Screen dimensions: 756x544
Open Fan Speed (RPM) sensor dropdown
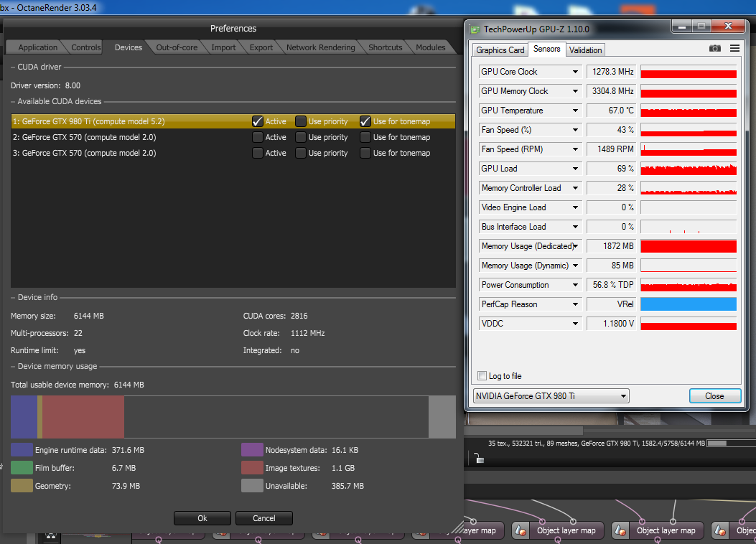click(x=575, y=149)
